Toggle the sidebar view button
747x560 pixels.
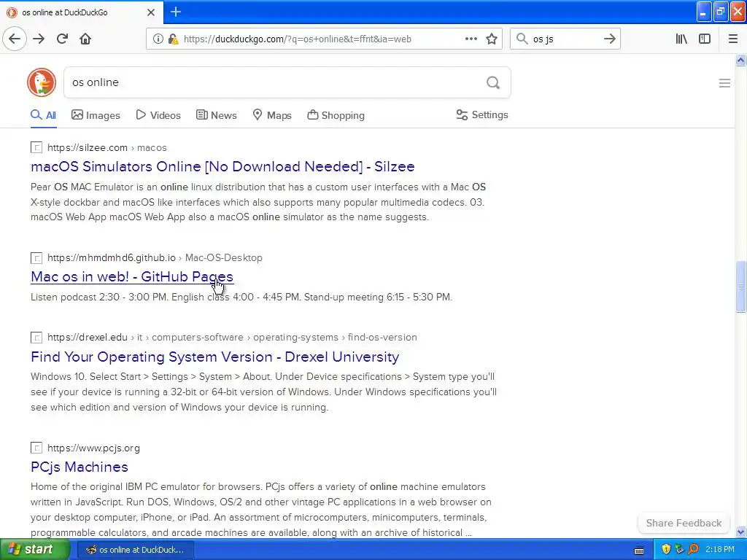(705, 39)
